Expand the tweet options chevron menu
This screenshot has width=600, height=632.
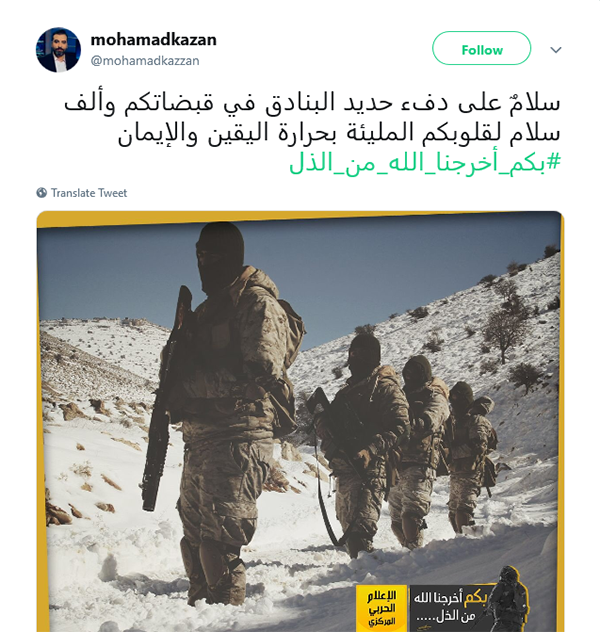point(556,50)
